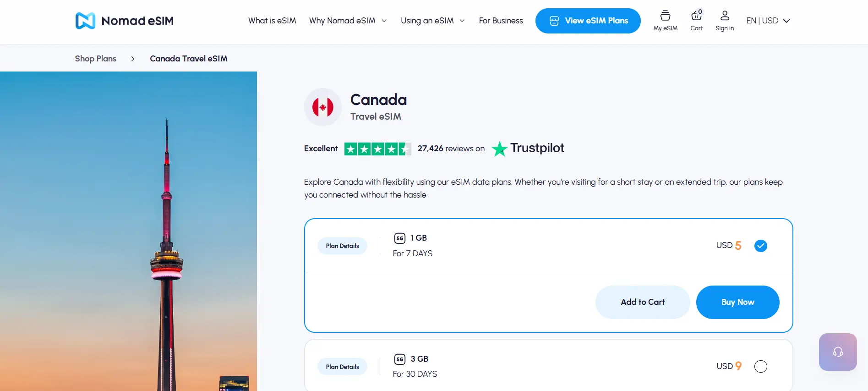Click the Canada flag icon
Screen dimensions: 868x391
(x=323, y=107)
